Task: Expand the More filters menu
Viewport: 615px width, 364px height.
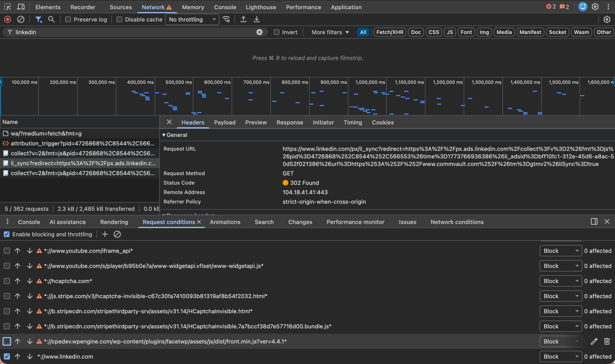Action: click(330, 32)
